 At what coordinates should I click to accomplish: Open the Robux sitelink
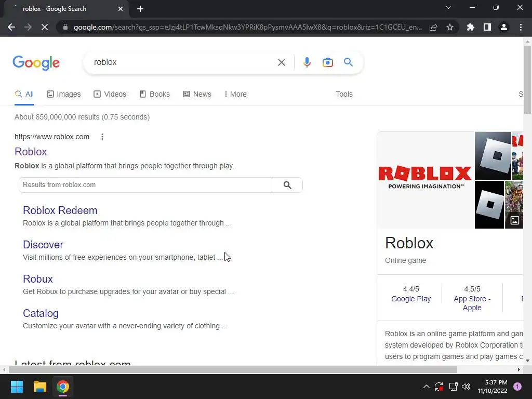[37, 279]
